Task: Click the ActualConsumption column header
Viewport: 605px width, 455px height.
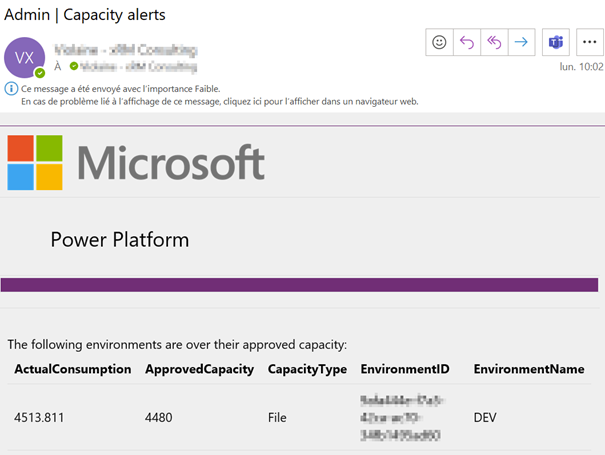Action: pos(72,369)
